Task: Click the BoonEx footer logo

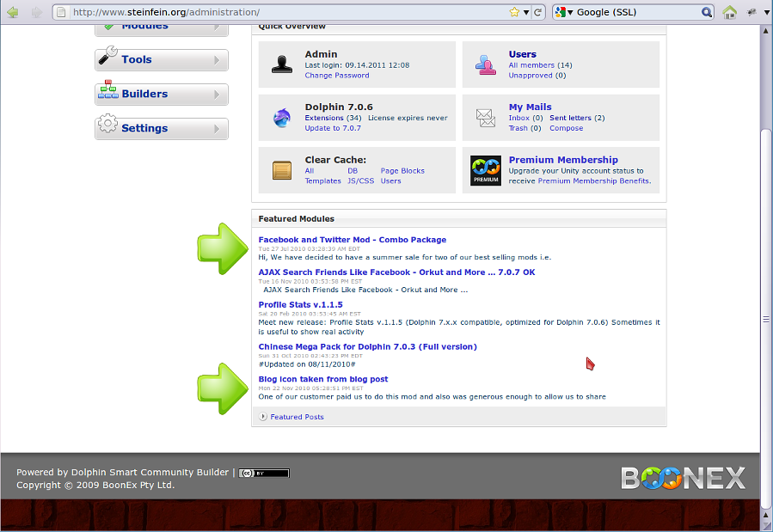Action: pyautogui.click(x=684, y=478)
